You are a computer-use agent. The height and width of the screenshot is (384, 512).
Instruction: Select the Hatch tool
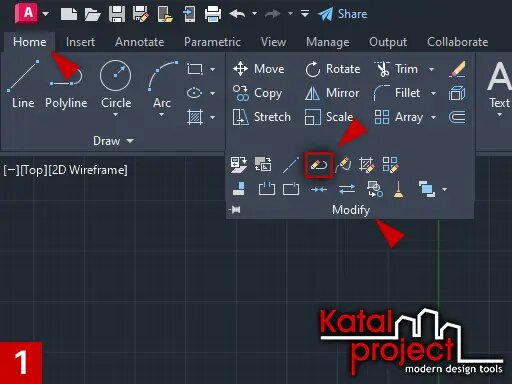coord(195,117)
